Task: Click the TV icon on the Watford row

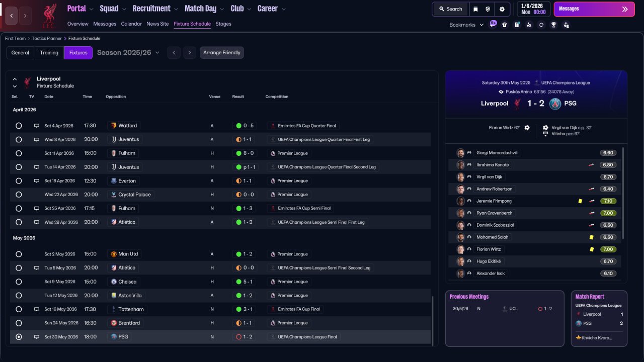Action: point(36,126)
